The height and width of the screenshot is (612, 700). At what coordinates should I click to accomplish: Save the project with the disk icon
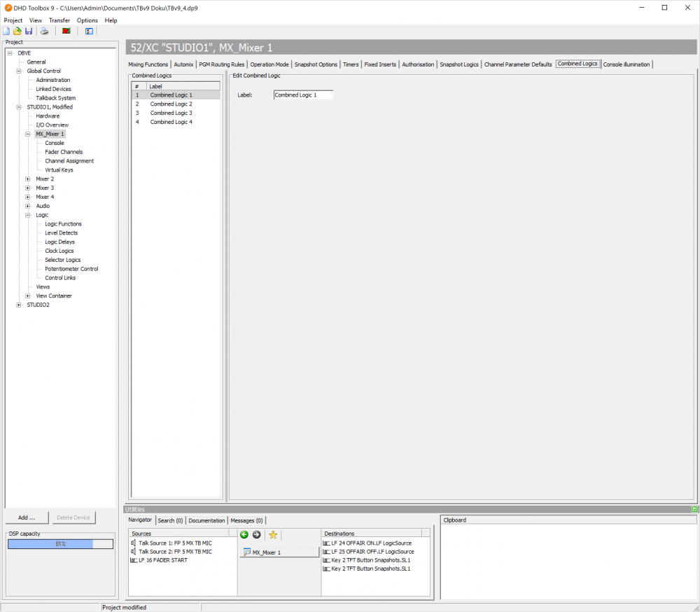(x=28, y=31)
